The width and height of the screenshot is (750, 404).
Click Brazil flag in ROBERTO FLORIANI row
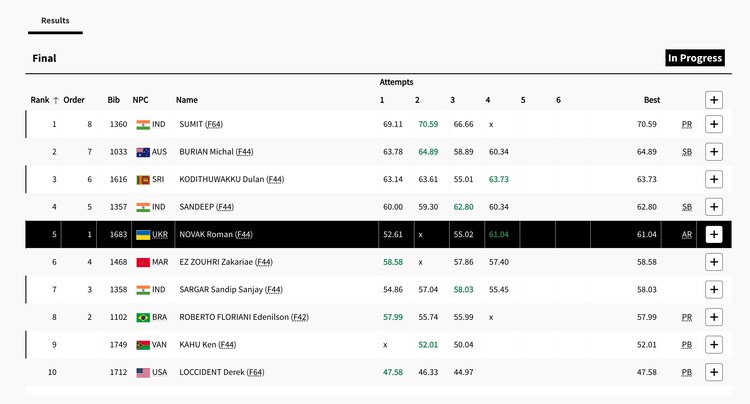pos(142,317)
